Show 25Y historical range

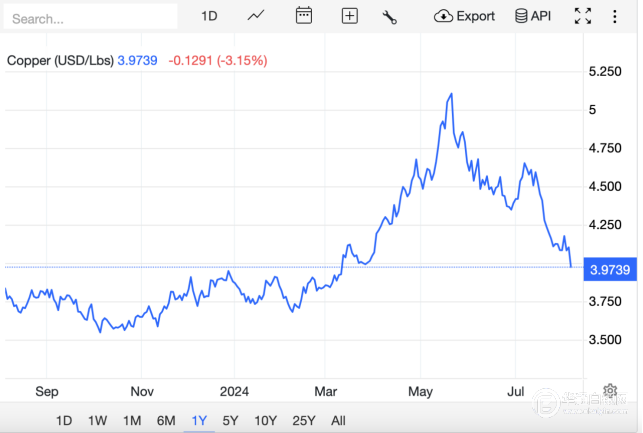[303, 420]
